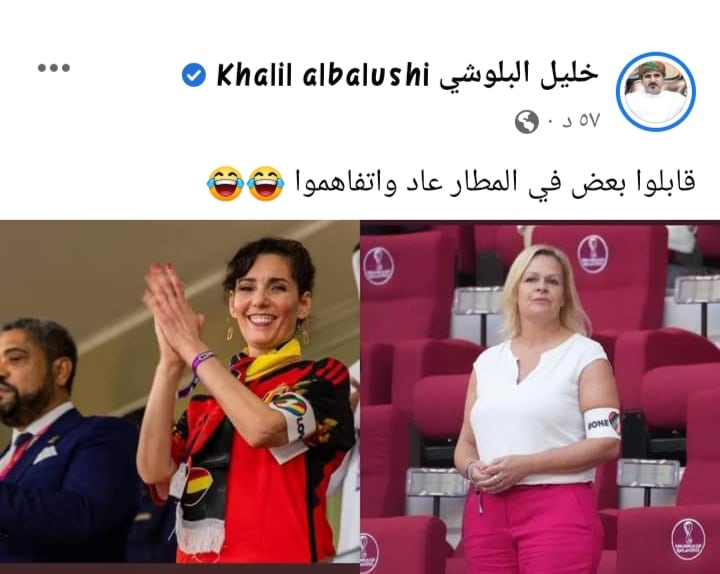
Task: Click the blue verified badge checkmark
Action: (x=194, y=75)
